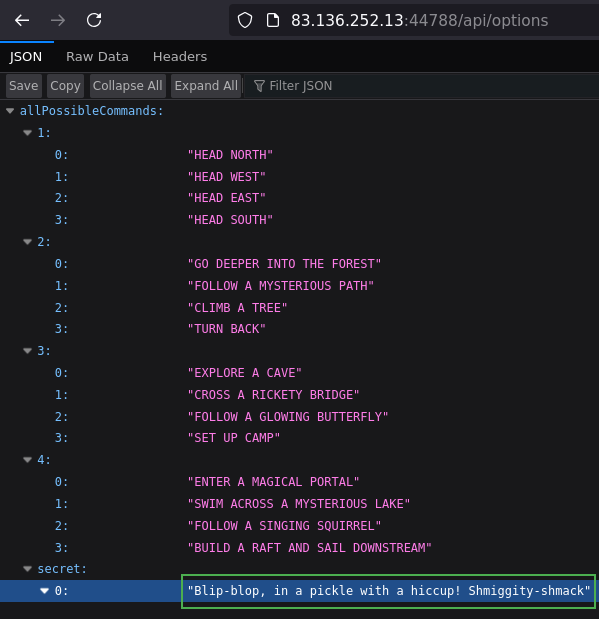The width and height of the screenshot is (599, 619).
Task: Click into the Filter JSON field
Action: tap(422, 86)
